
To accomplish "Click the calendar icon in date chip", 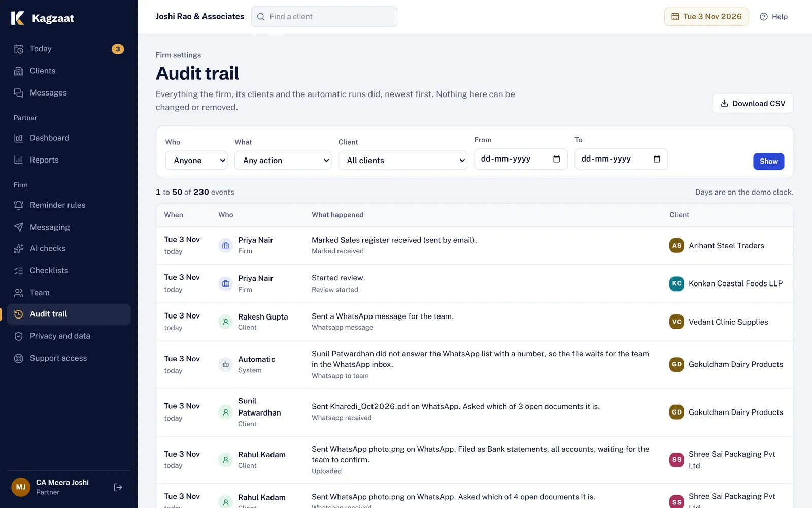I will tap(675, 17).
